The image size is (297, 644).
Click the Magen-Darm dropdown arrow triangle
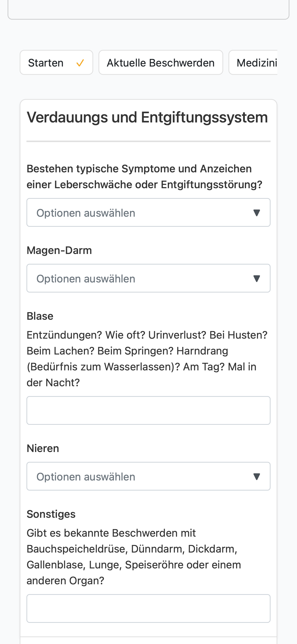pos(256,279)
